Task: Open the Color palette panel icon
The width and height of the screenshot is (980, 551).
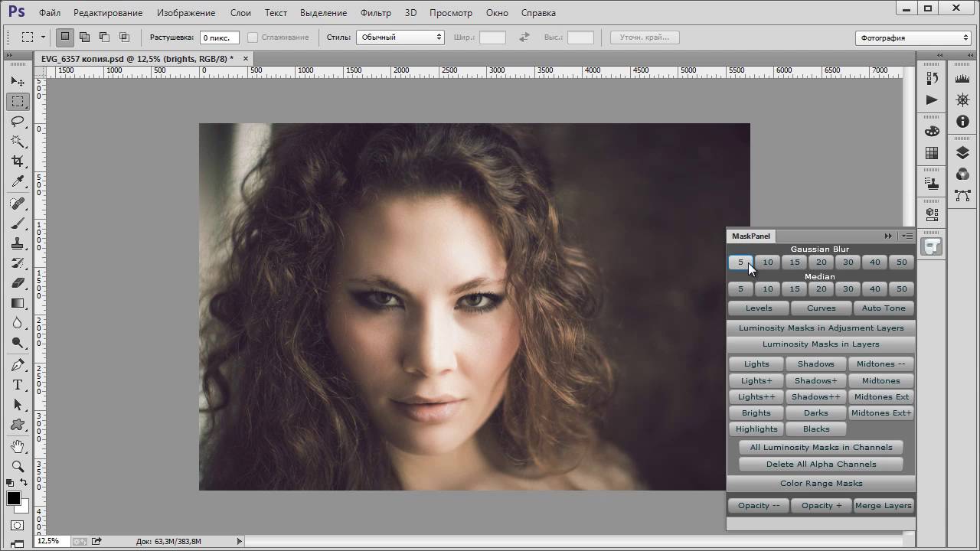Action: 932,131
